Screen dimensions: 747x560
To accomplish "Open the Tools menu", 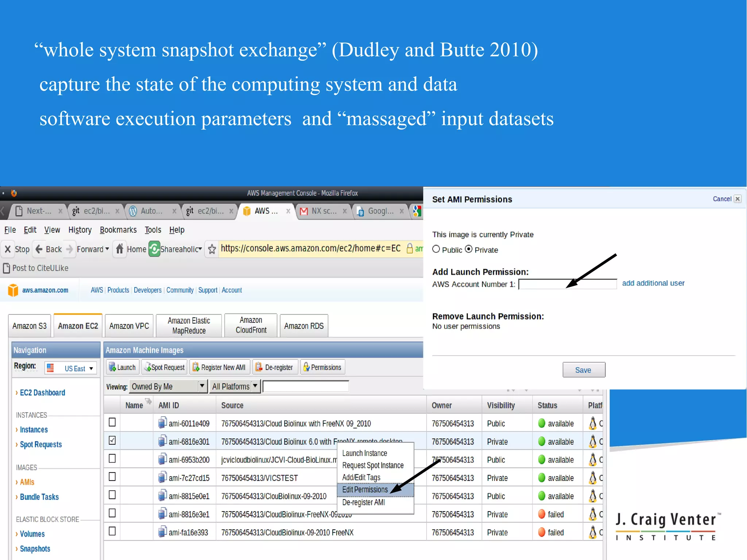I will pos(153,230).
